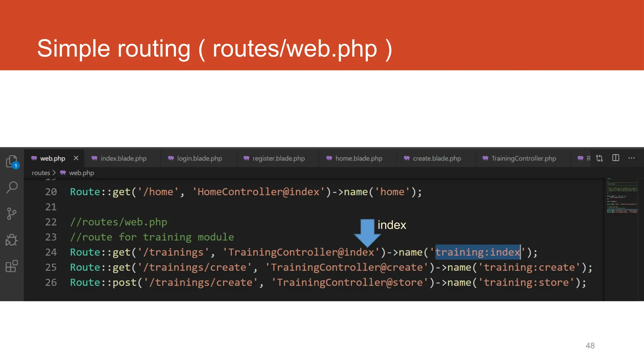Open the Explorer view in activity bar
644x362 pixels.
(x=12, y=162)
